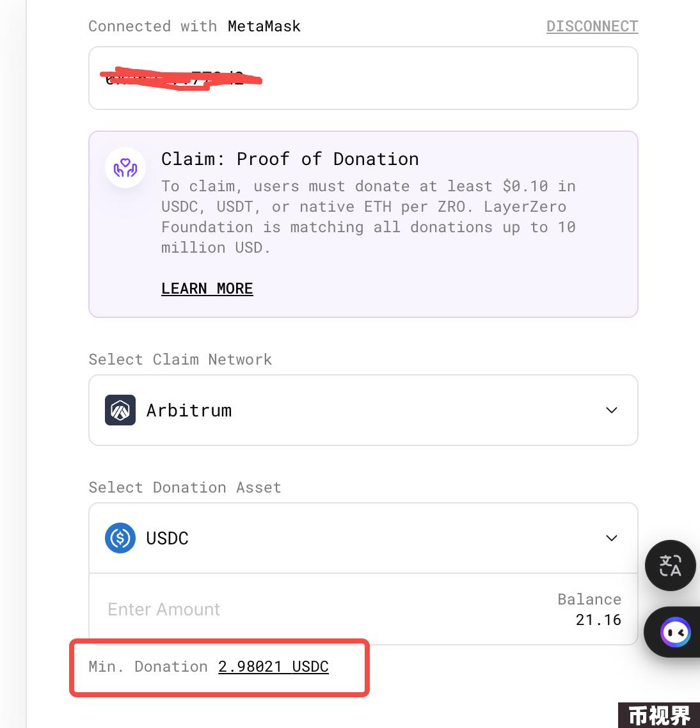Click the Claim: Proof of Donation heading
The height and width of the screenshot is (728, 700).
pos(290,159)
